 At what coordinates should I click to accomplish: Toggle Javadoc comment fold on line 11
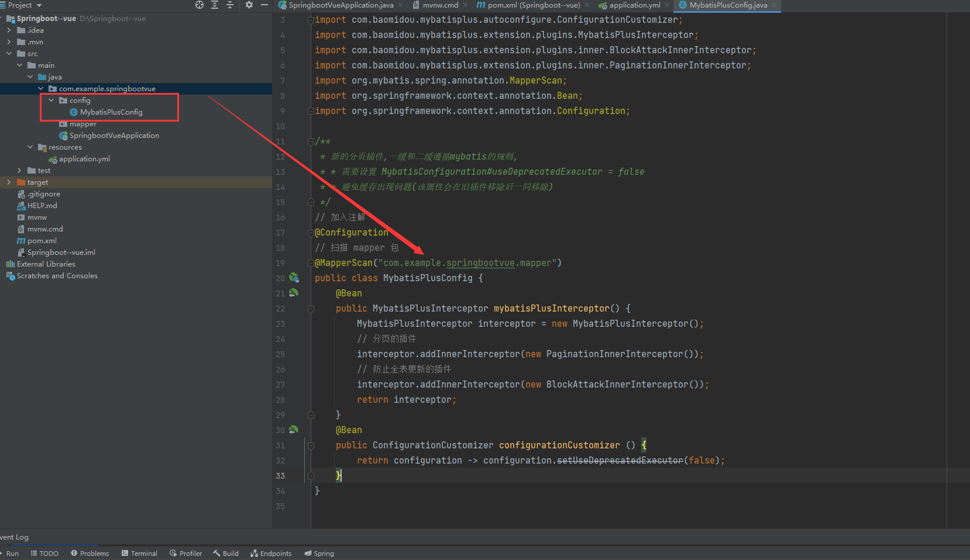coord(311,141)
